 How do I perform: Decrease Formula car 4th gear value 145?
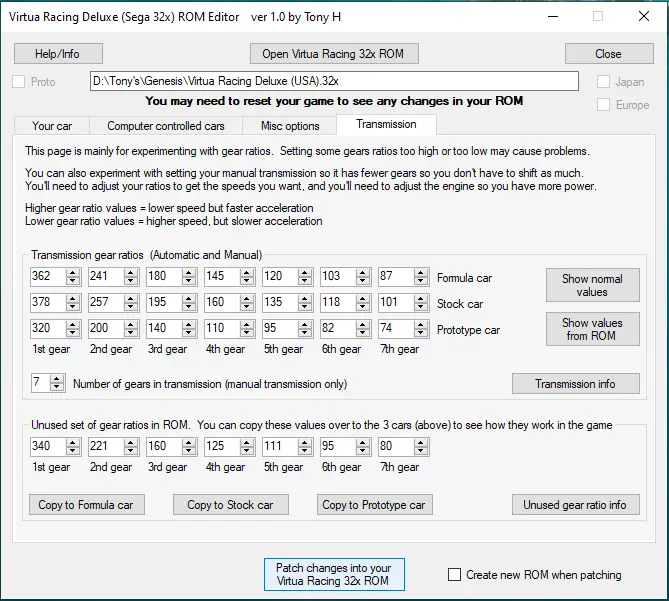[247, 280]
